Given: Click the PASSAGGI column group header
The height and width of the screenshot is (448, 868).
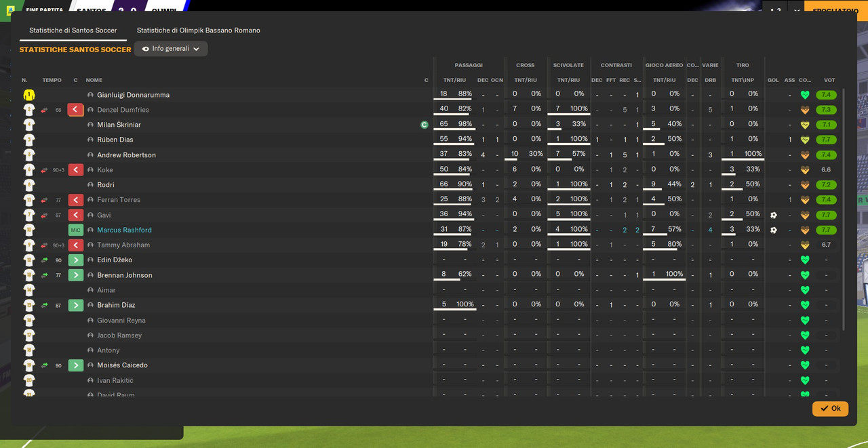Looking at the screenshot, I should (469, 65).
